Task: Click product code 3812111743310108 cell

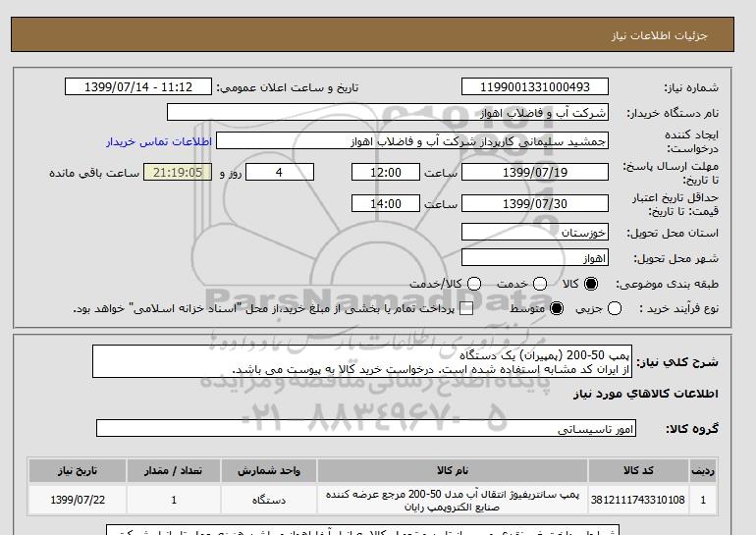Action: click(x=638, y=500)
